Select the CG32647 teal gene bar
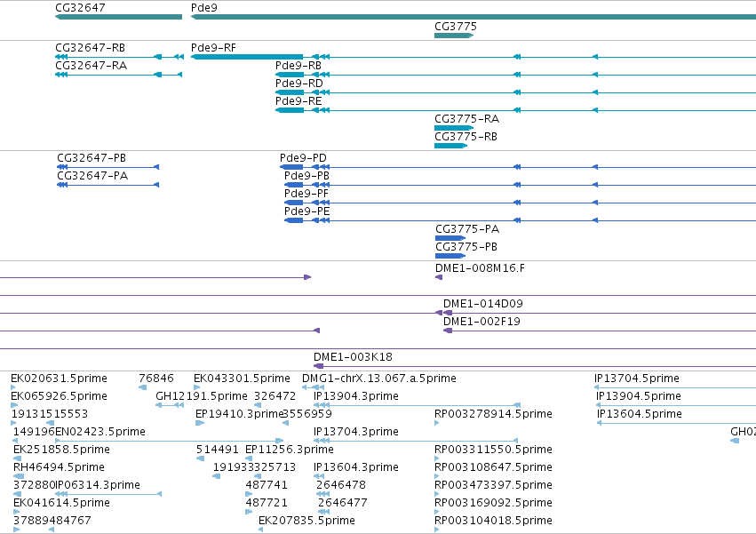This screenshot has width=756, height=534. pos(119,17)
